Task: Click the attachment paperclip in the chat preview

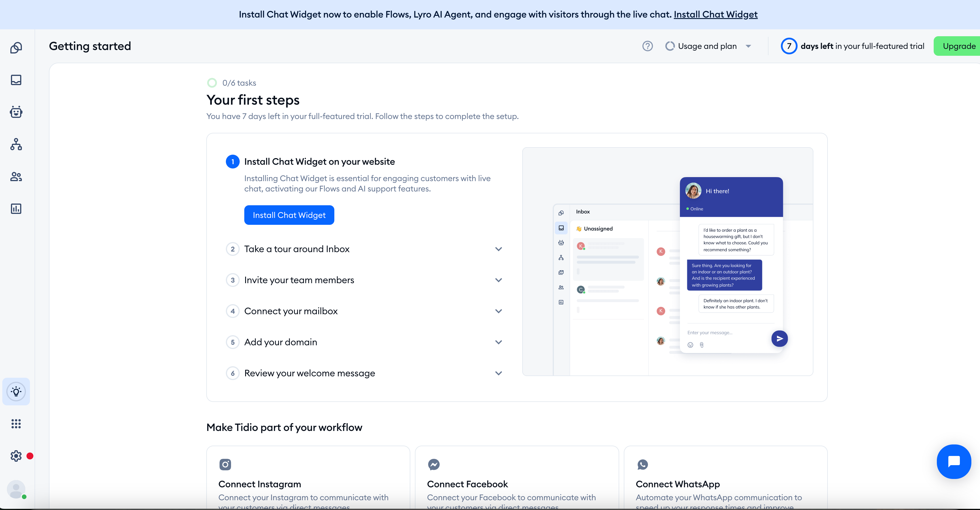Action: point(702,345)
